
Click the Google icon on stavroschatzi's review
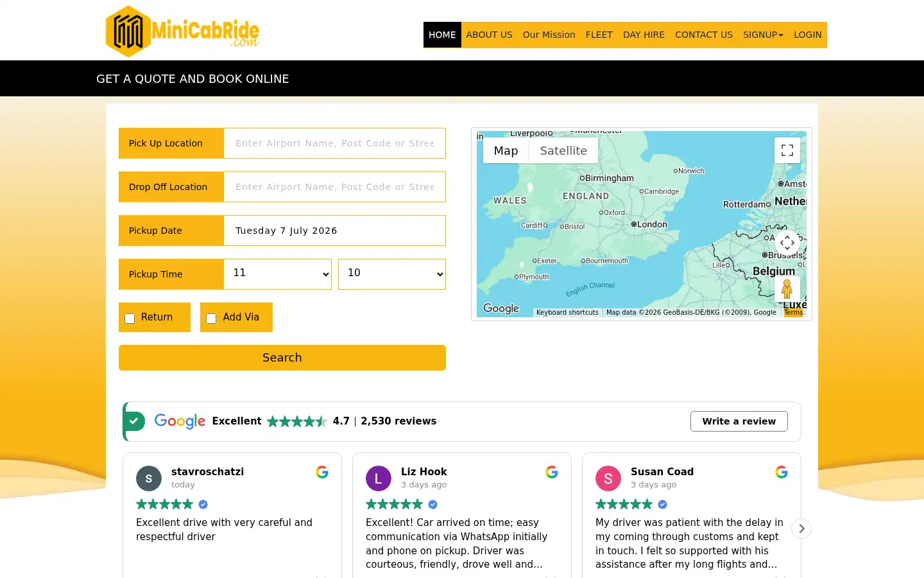322,472
